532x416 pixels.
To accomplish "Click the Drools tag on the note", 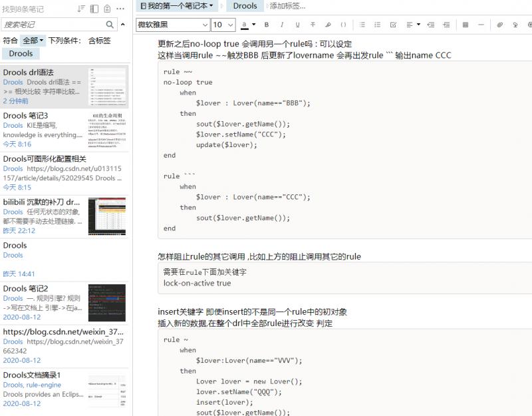I will click(x=245, y=6).
